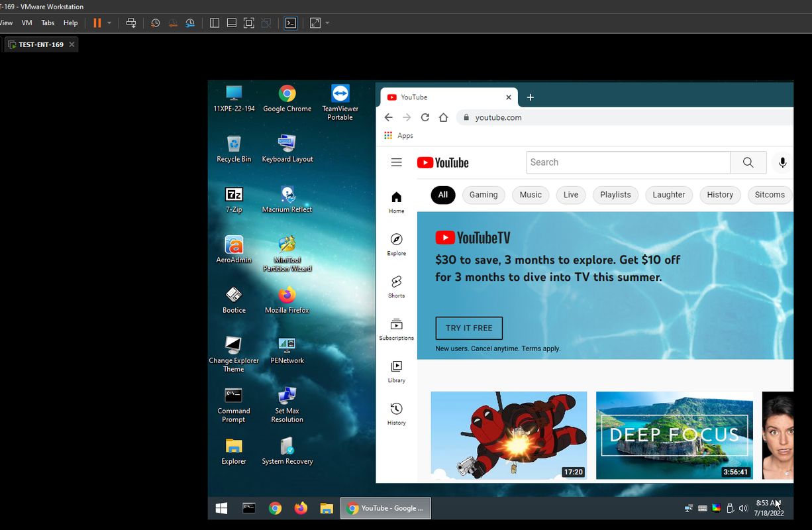
Task: Open the Help menu in VMware
Action: 70,23
